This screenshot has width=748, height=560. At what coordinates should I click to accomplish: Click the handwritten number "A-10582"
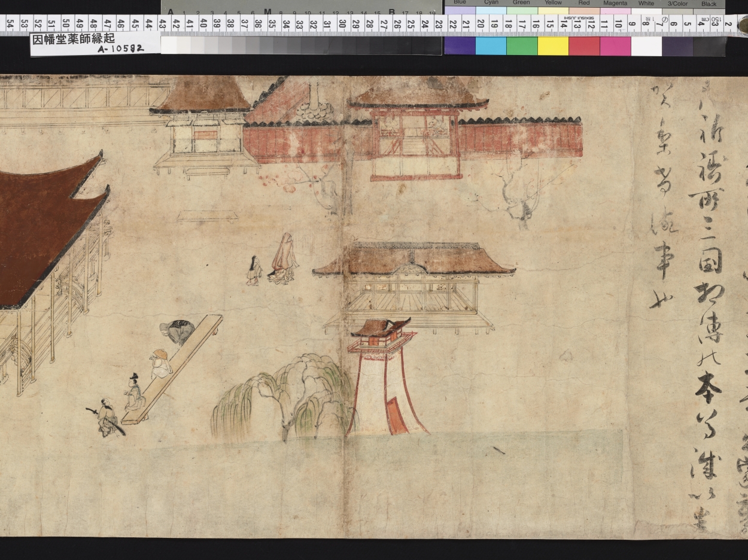[120, 48]
